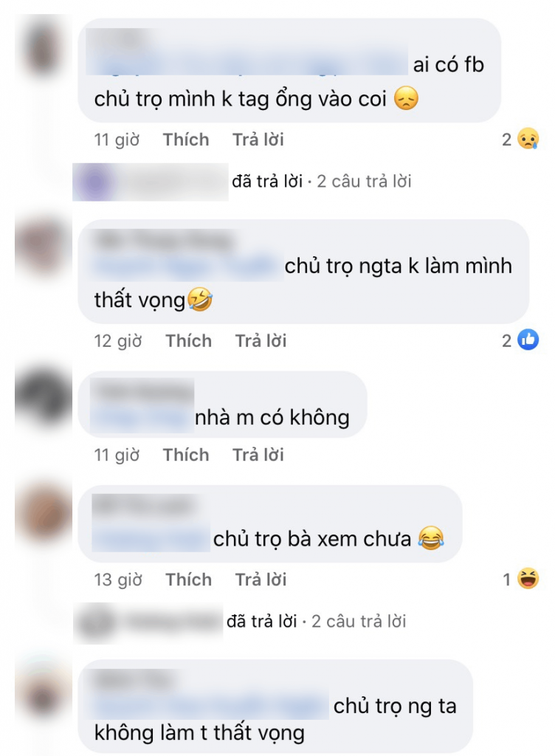Click the blue like reaction icon with count 2
The width and height of the screenshot is (555, 756).
[528, 340]
